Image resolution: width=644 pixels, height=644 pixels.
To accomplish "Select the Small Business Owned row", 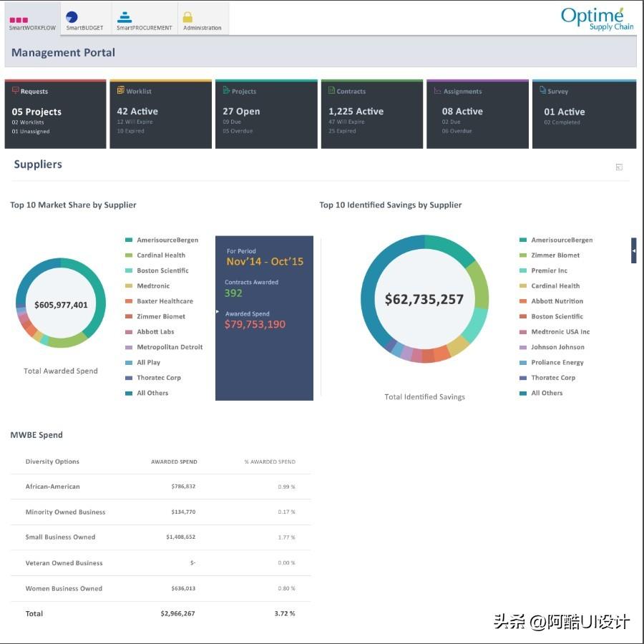I will pos(160,537).
